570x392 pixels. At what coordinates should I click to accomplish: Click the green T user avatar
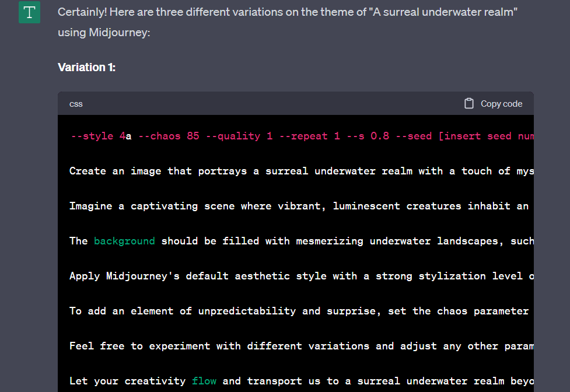click(29, 12)
